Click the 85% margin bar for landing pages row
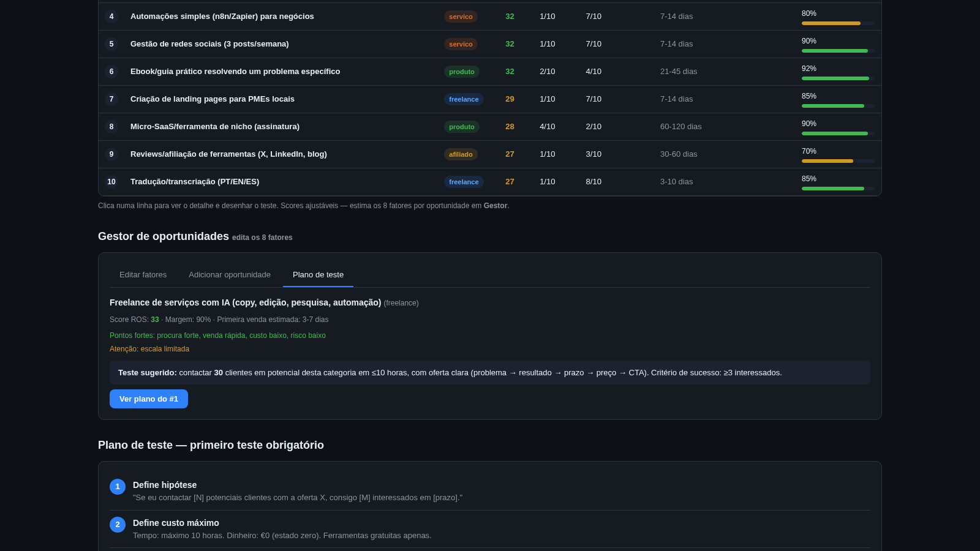Image resolution: width=980 pixels, height=551 pixels. pyautogui.click(x=839, y=106)
